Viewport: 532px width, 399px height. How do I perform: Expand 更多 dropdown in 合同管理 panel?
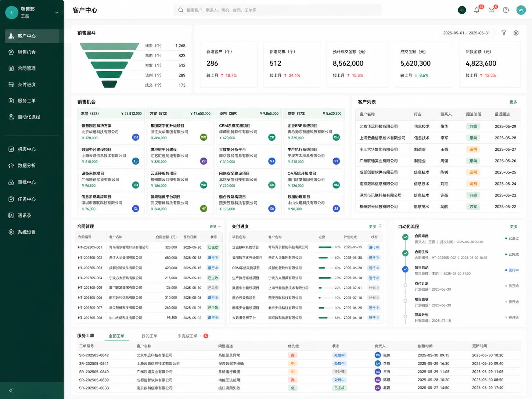[x=215, y=227]
